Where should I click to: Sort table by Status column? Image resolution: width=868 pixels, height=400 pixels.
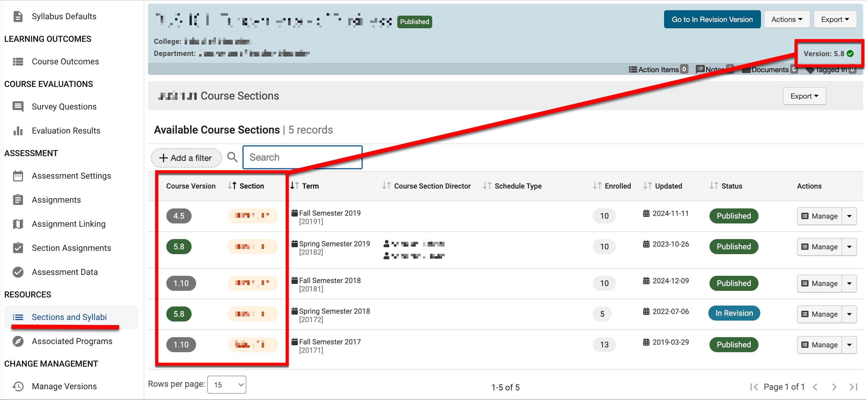pyautogui.click(x=731, y=186)
